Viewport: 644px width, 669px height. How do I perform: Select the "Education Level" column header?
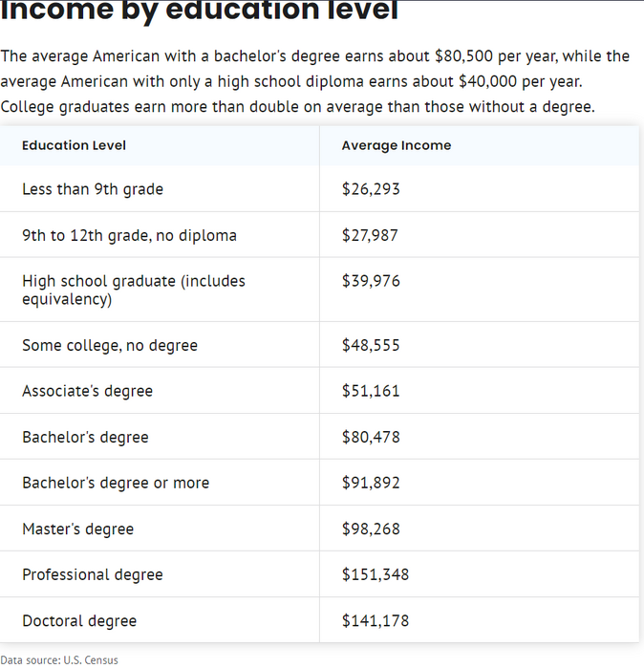(74, 145)
